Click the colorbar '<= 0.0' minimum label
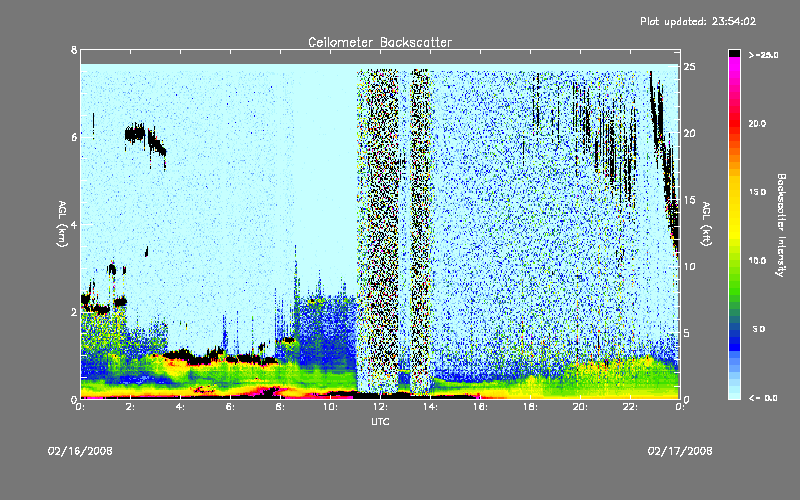The width and height of the screenshot is (800, 500). (763, 398)
